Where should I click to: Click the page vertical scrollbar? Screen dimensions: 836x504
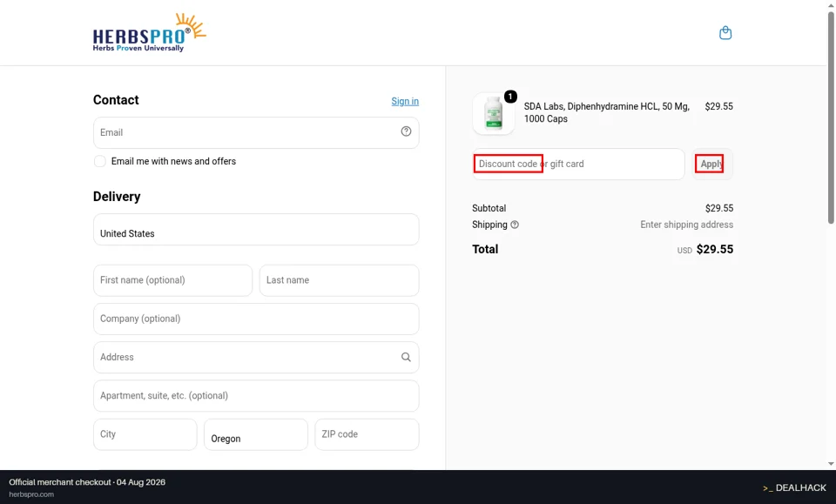tap(831, 118)
